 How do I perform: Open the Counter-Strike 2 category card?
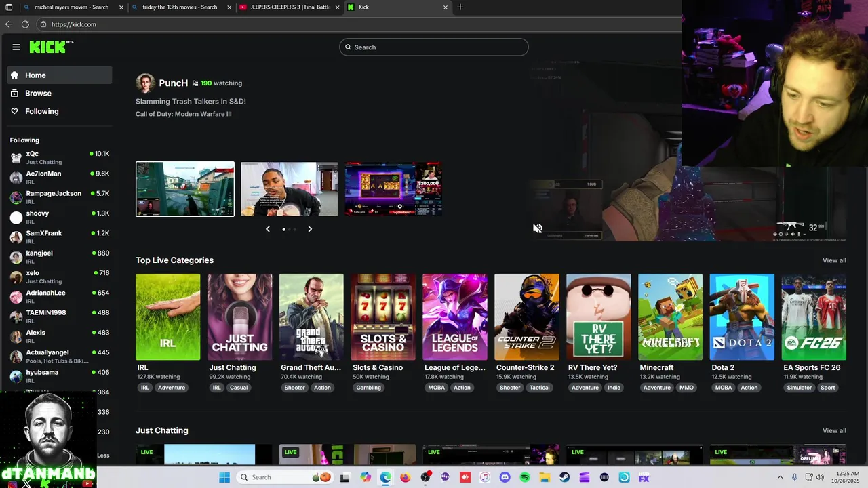point(527,317)
